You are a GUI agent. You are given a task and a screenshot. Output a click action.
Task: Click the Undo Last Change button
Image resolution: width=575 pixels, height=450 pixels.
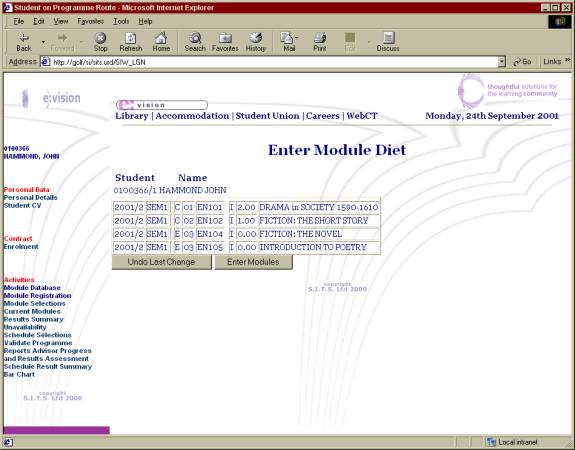(x=161, y=262)
